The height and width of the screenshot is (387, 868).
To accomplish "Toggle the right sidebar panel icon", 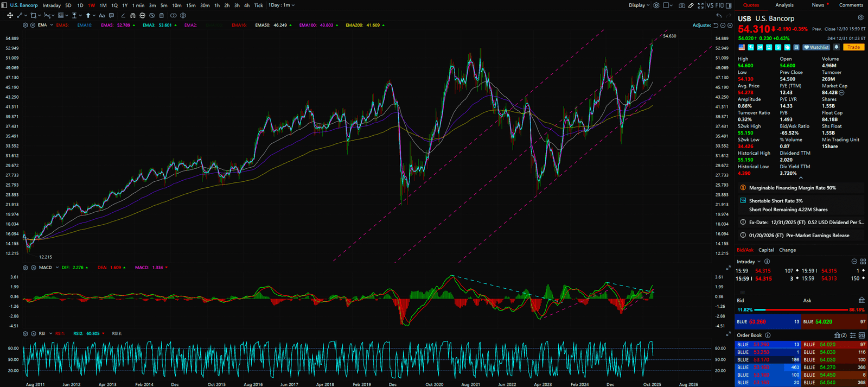I will click(x=729, y=5).
